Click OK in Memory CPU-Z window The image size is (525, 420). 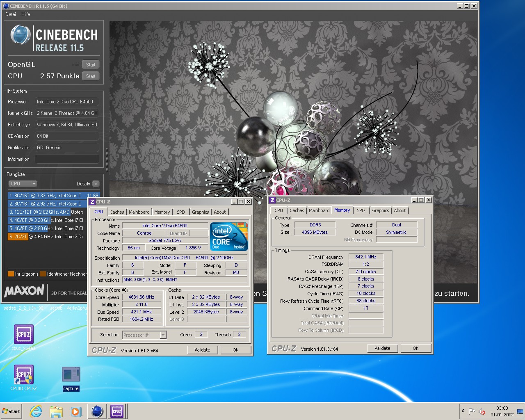[x=415, y=348]
